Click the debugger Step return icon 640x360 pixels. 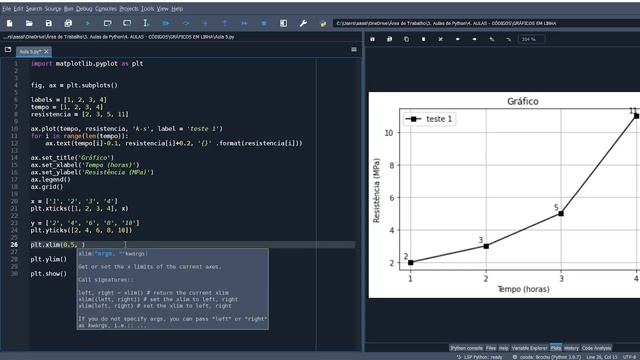(224, 24)
